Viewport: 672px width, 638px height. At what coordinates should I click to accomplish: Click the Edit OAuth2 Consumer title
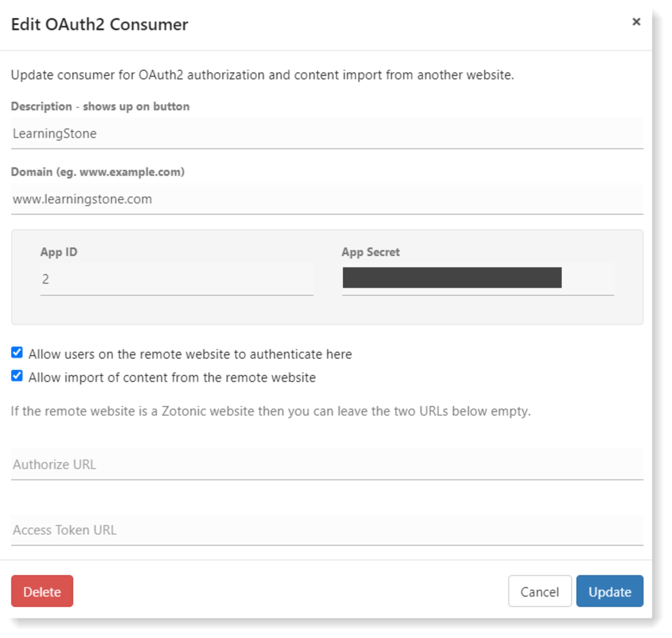100,24
